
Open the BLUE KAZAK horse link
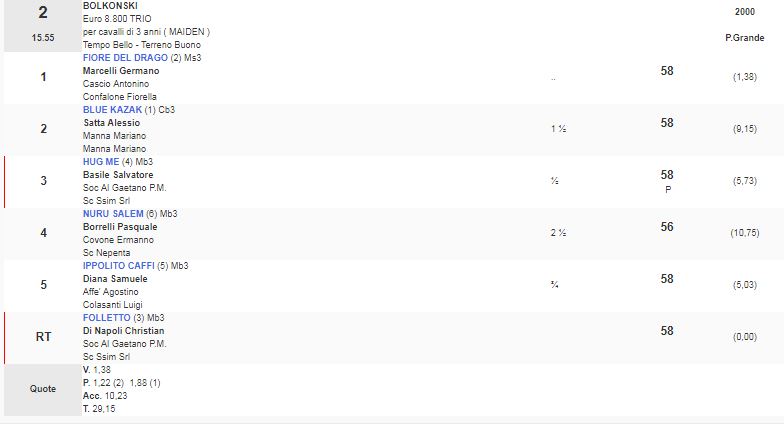pos(113,110)
